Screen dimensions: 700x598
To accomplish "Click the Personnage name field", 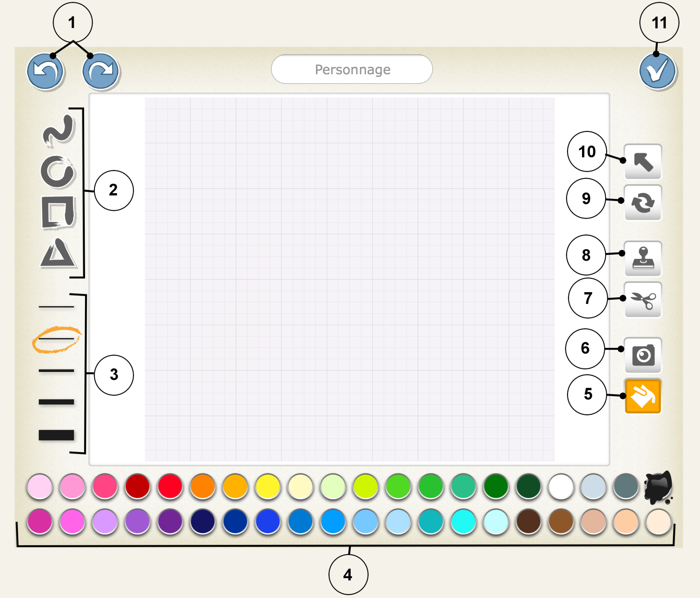I will (352, 69).
